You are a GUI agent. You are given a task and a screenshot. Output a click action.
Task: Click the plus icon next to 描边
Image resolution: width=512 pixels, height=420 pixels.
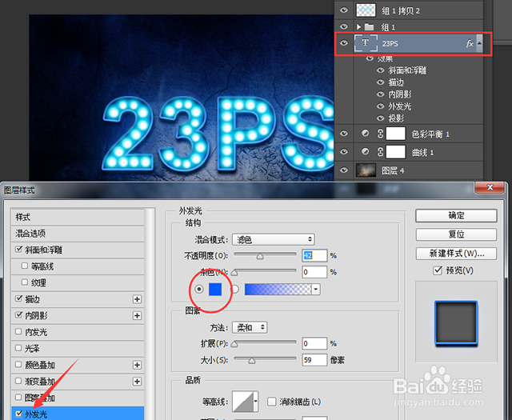pos(137,299)
